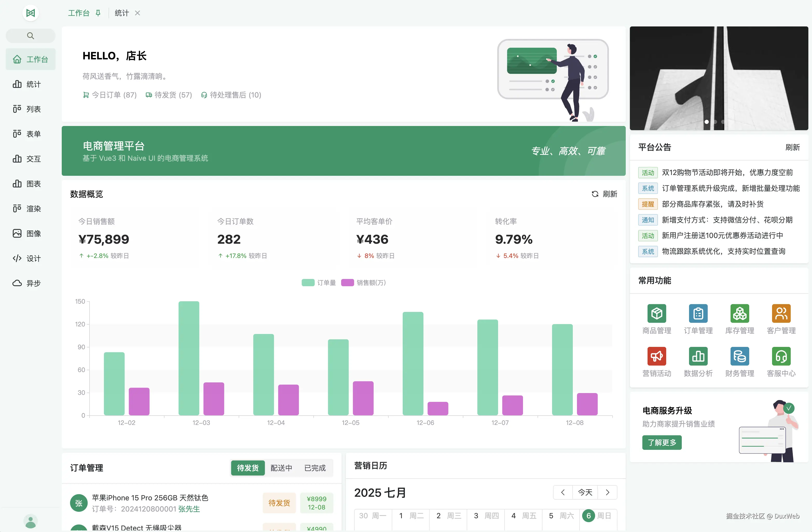
Task: Go to previous month in calendar
Action: tap(563, 492)
